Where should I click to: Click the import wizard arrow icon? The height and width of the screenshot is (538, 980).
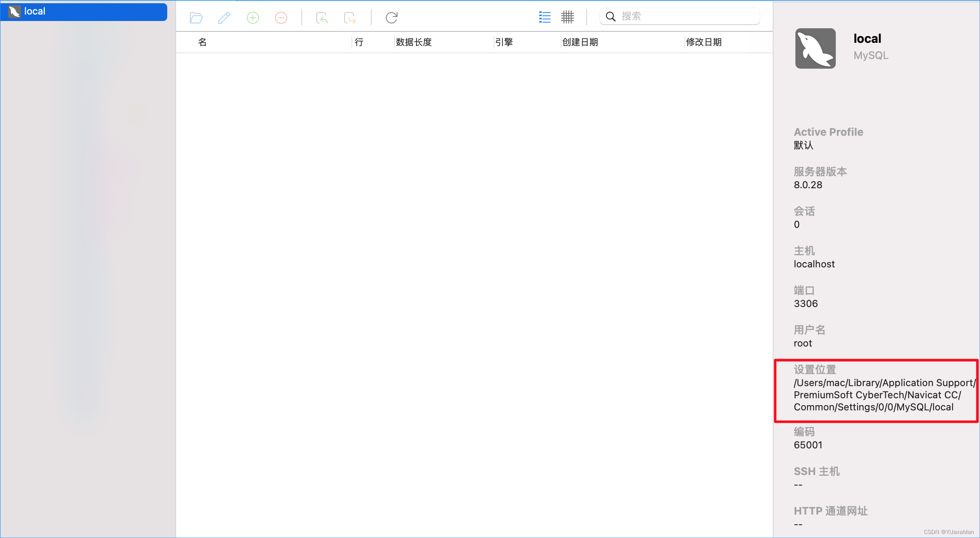click(x=322, y=17)
